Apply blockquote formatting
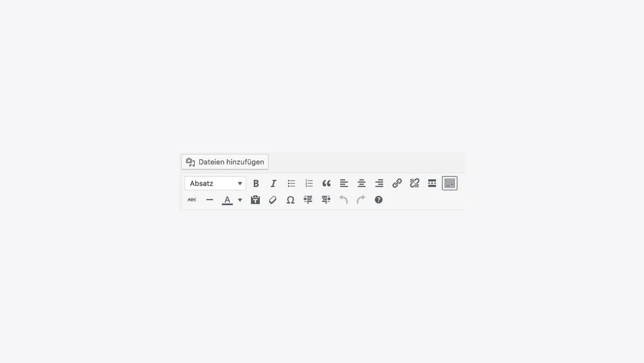 coord(327,183)
